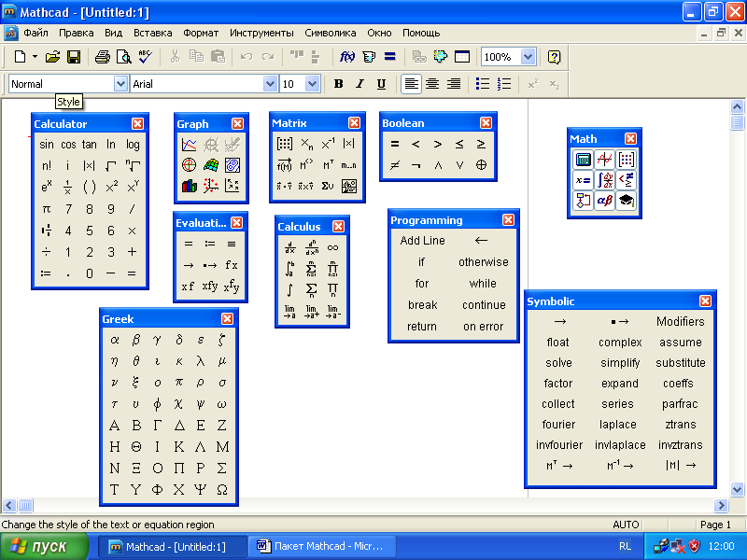
Task: Set left text alignment
Action: 411,84
